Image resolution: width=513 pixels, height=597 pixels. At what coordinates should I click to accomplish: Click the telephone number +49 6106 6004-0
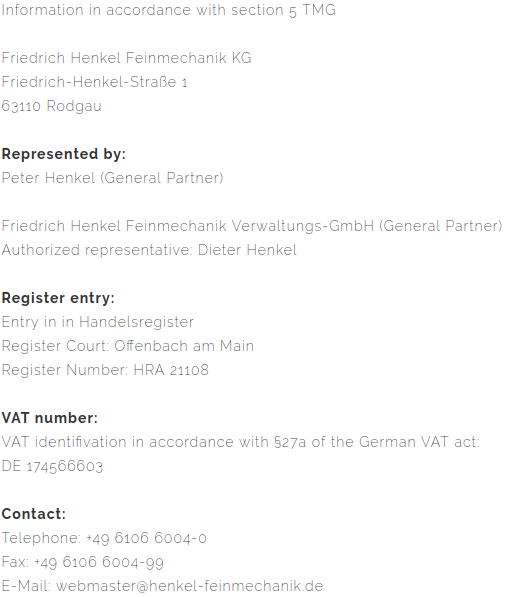[146, 538]
